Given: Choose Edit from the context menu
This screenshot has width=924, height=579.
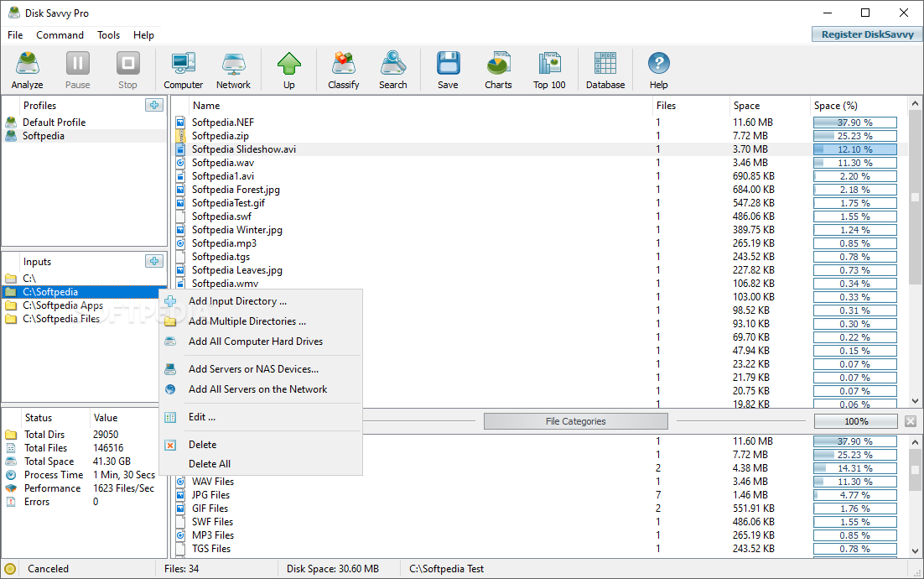Looking at the screenshot, I should (261, 417).
